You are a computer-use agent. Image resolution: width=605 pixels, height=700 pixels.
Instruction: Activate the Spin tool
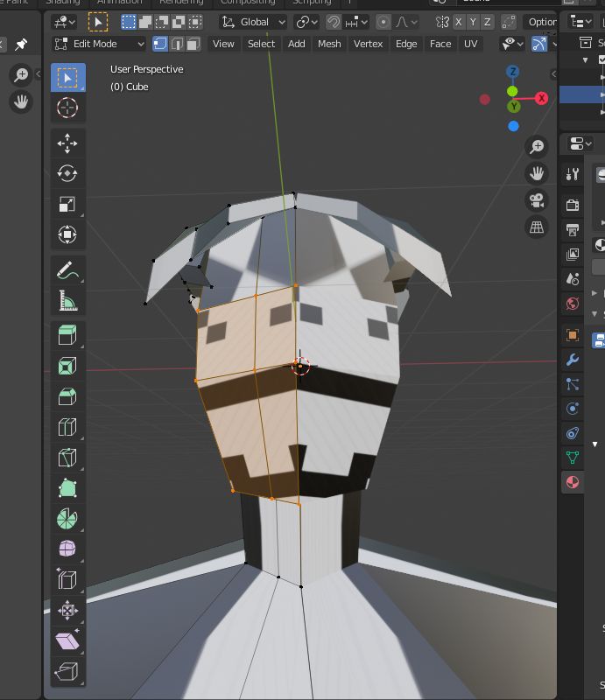(x=67, y=518)
